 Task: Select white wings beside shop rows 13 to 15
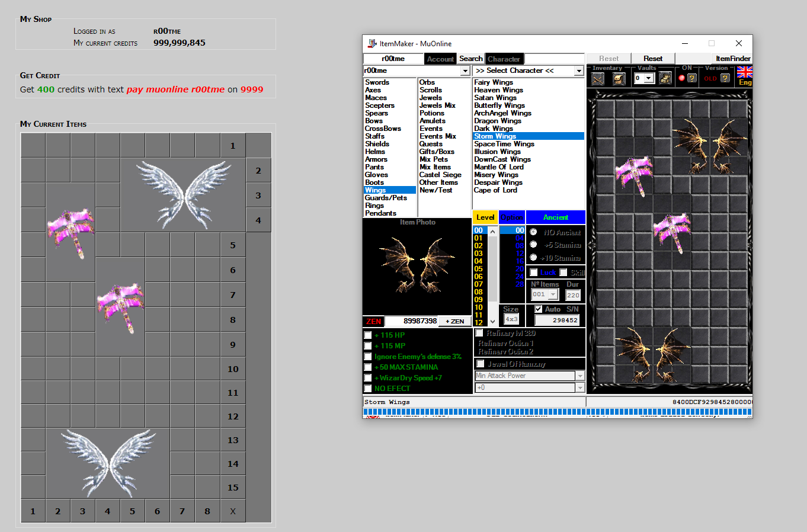108,463
